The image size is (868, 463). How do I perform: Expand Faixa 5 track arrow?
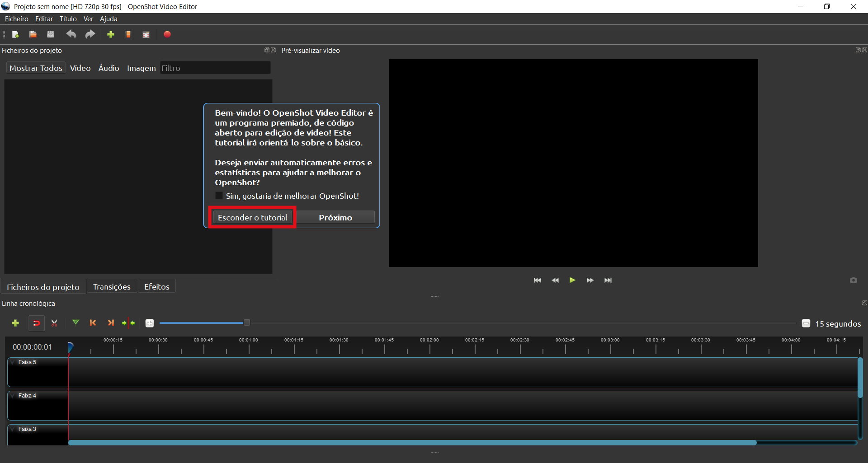point(13,362)
